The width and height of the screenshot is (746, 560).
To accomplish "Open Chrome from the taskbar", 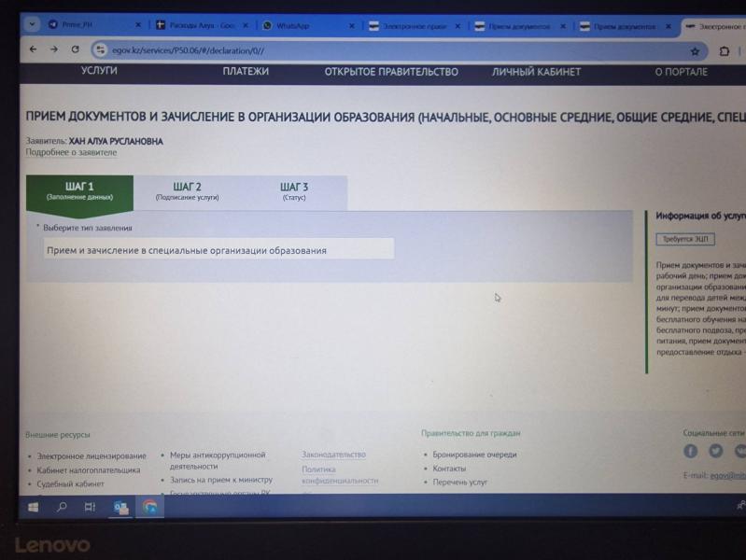I will pyautogui.click(x=149, y=507).
